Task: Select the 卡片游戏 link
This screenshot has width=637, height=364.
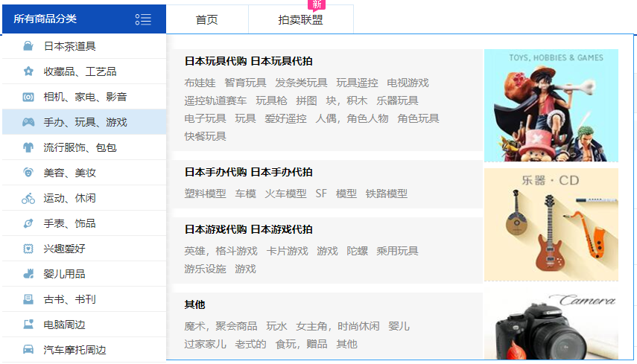Action: (x=287, y=251)
